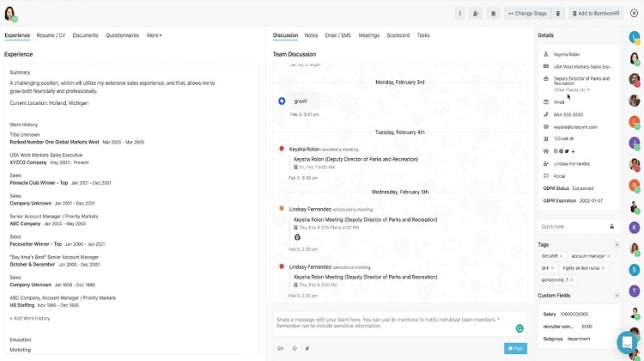The image size is (644, 361).
Task: Open the Questionnaires tab
Action: coord(123,35)
